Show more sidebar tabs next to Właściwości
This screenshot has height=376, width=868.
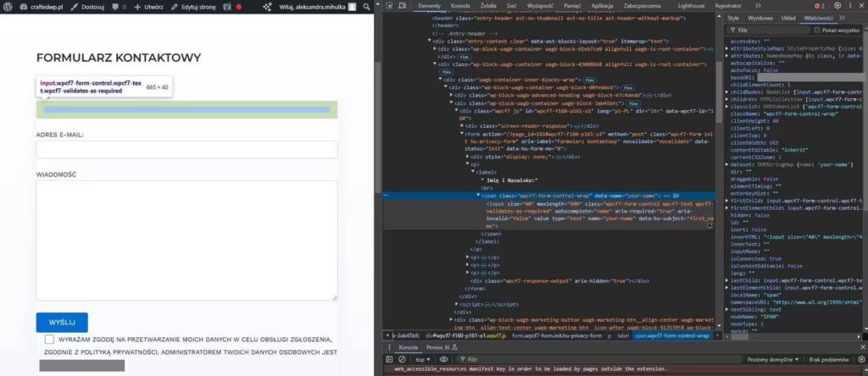(x=843, y=19)
